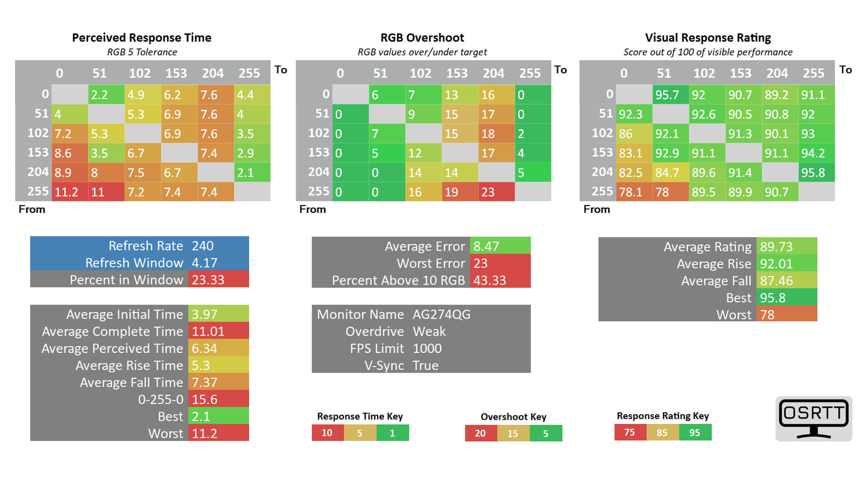Viewport: 868px width, 488px height.
Task: Click the OSRTT monitor logo
Action: pos(813,418)
